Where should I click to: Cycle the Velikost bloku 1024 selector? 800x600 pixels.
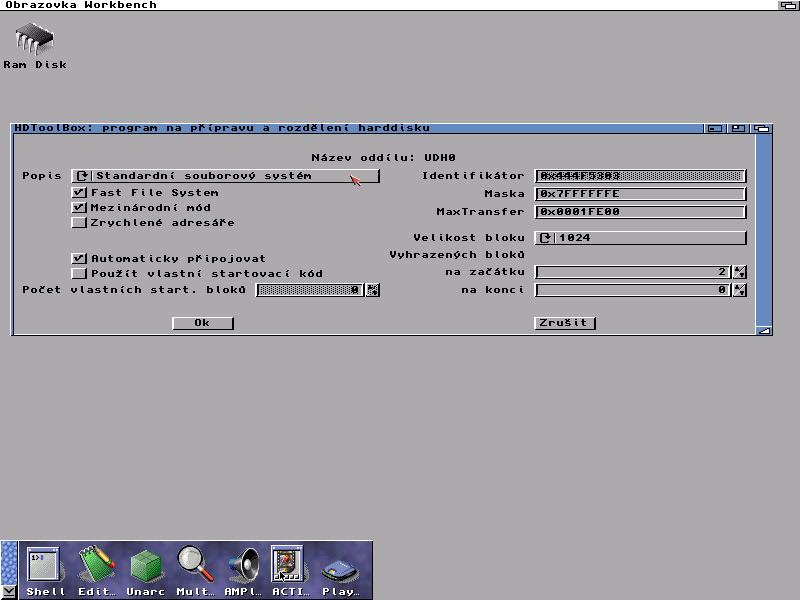(x=641, y=238)
